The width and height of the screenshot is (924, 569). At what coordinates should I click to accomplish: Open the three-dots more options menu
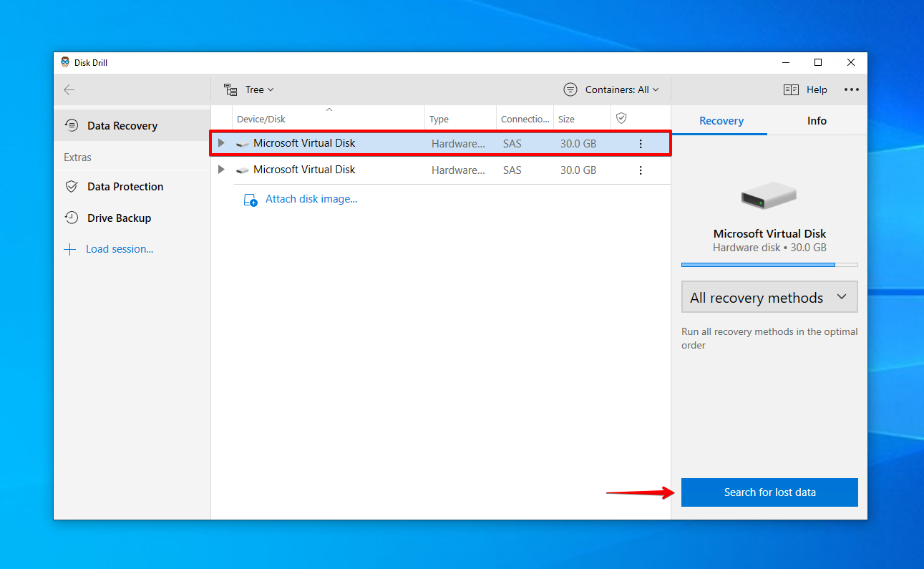click(x=851, y=89)
